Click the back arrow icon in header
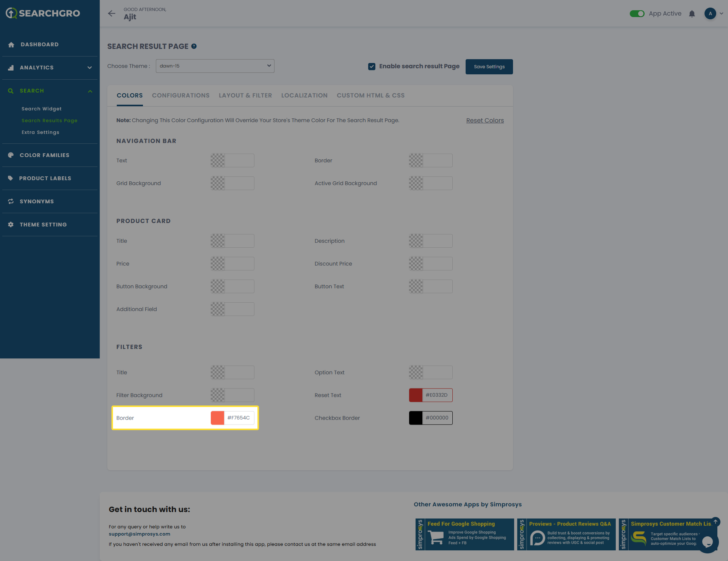The width and height of the screenshot is (728, 561). pos(111,14)
